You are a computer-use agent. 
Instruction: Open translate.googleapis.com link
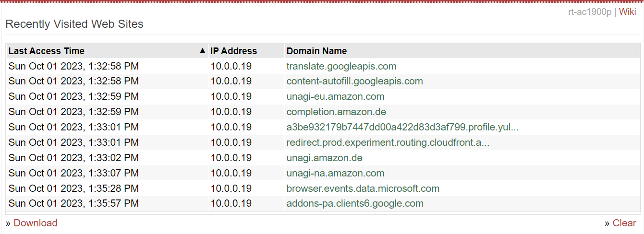(341, 66)
